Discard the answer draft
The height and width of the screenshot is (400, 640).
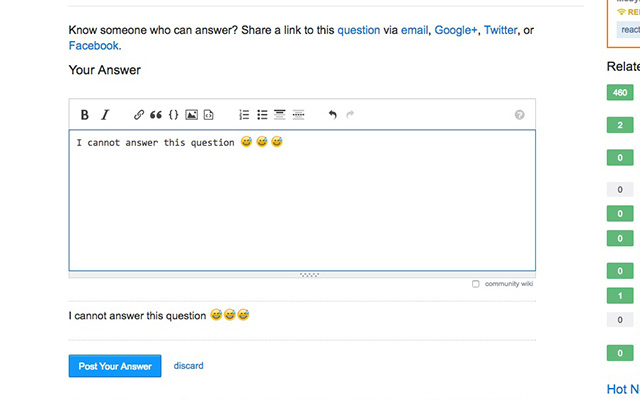189,366
